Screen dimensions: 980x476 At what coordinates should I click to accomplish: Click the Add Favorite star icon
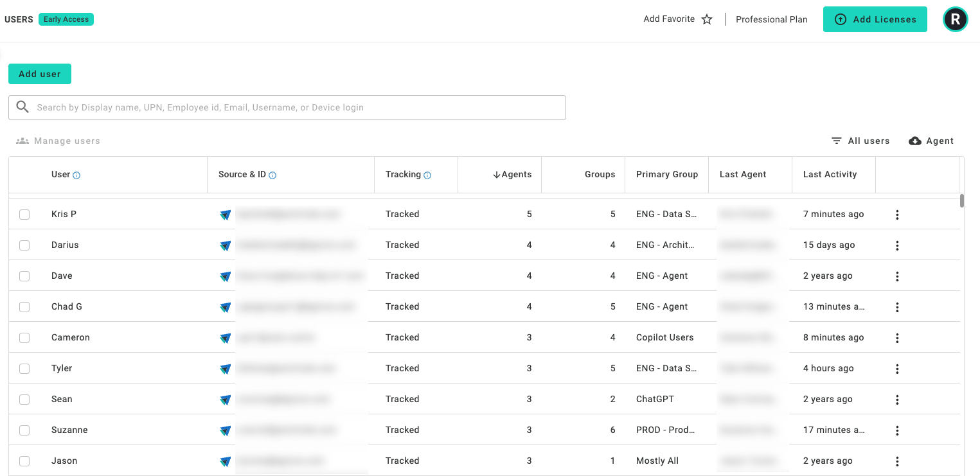(707, 19)
